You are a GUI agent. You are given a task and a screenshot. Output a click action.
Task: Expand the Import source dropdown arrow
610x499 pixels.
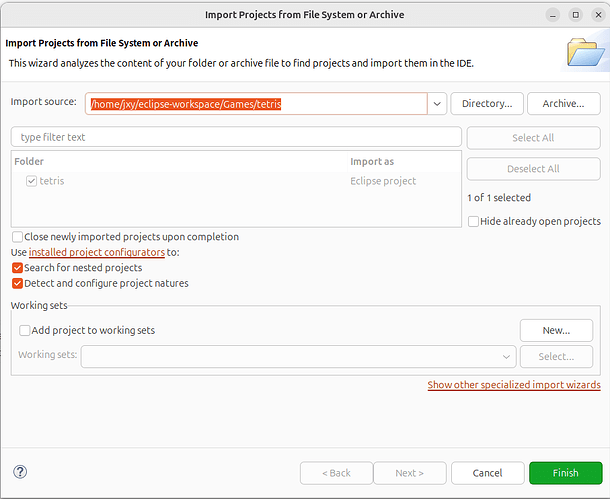point(437,103)
